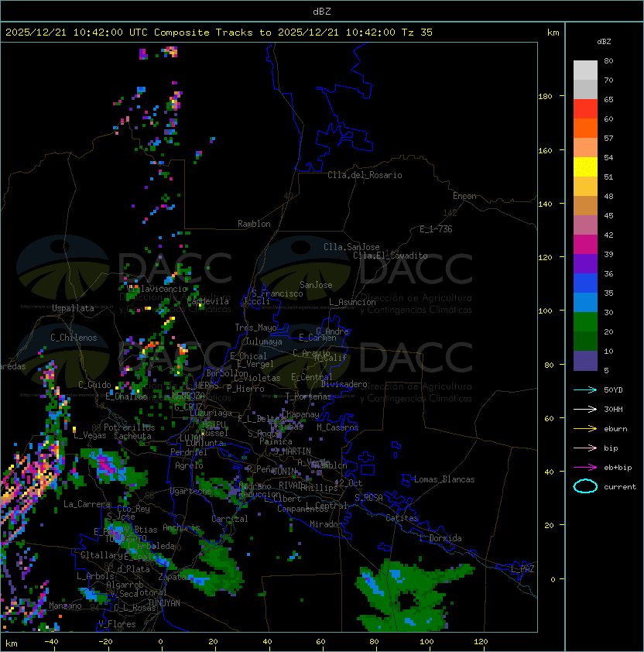Click the Potrerillos map label
Image resolution: width=644 pixels, height=652 pixels.
tap(129, 427)
